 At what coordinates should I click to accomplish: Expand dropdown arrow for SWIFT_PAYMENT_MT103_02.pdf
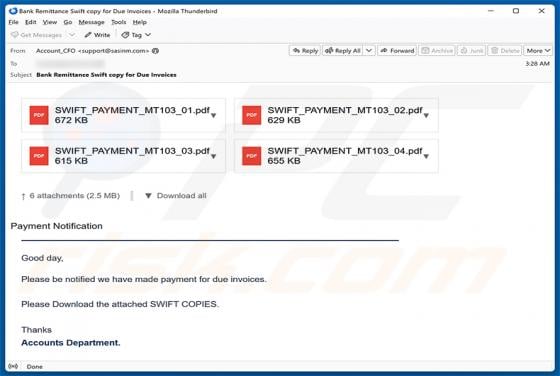click(x=426, y=115)
